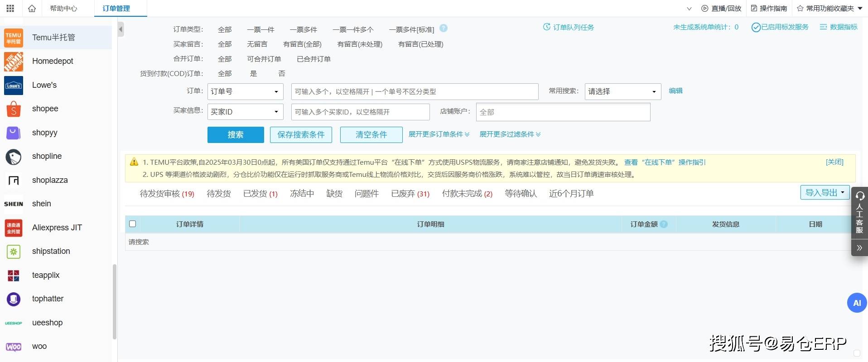Click the help icon beside 订单金额

click(x=664, y=224)
